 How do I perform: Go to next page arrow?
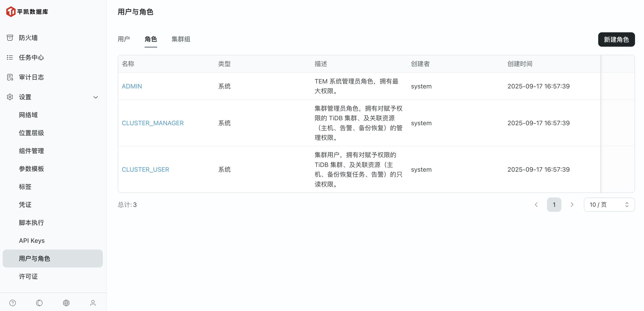(x=572, y=205)
